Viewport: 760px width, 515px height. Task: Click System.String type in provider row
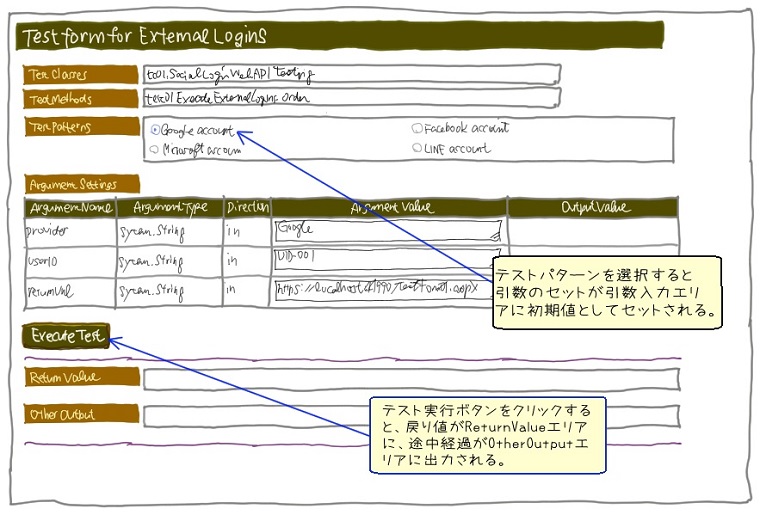(x=152, y=233)
